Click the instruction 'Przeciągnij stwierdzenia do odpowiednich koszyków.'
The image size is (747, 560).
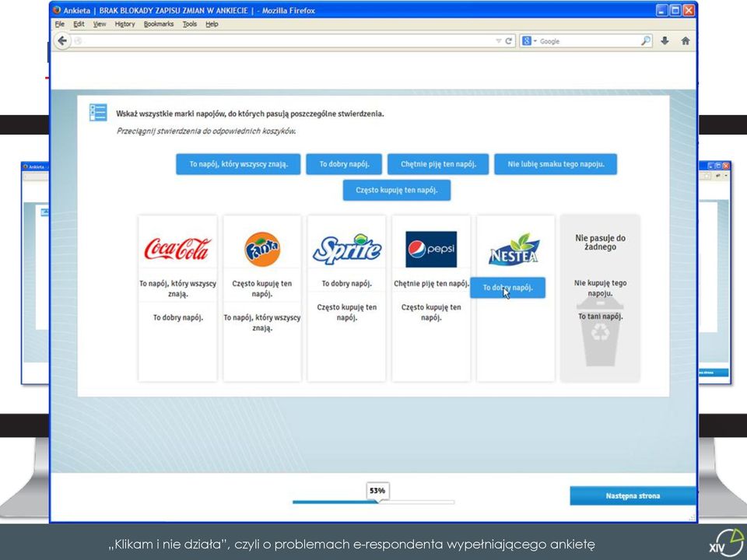click(205, 131)
